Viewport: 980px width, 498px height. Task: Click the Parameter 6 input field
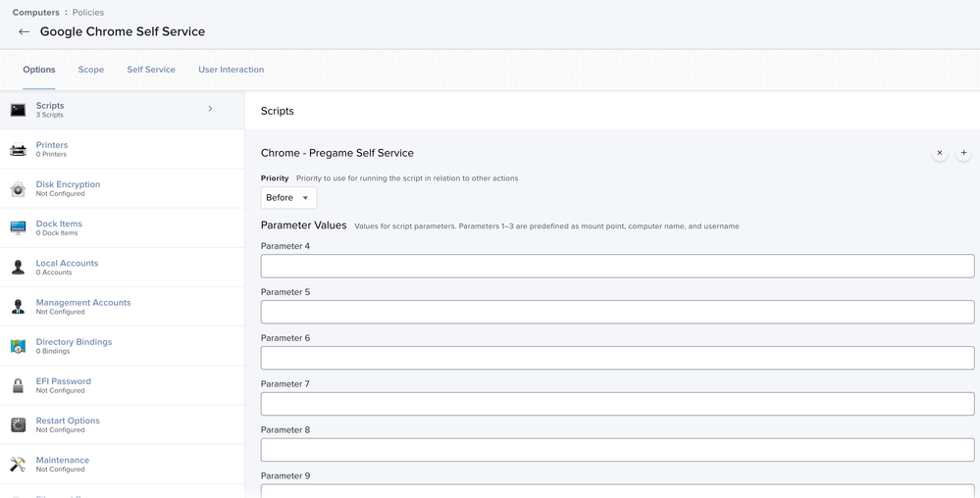coord(617,358)
